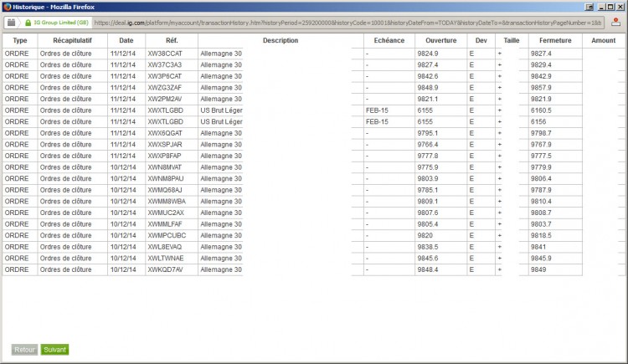This screenshot has height=364, width=628.
Task: Click opening value 9766.4
Action: [428, 145]
